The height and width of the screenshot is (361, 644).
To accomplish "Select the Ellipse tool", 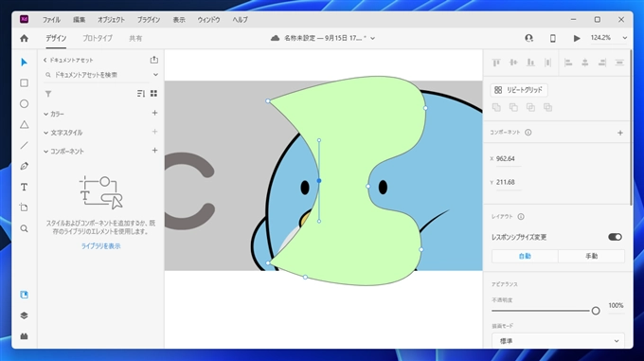I will (25, 104).
